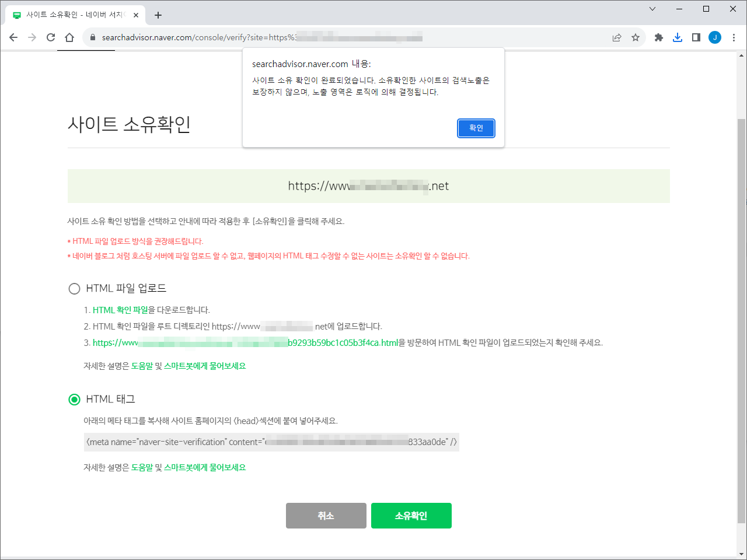Toggle the browser side panel icon
Image resolution: width=747 pixels, height=560 pixels.
696,37
